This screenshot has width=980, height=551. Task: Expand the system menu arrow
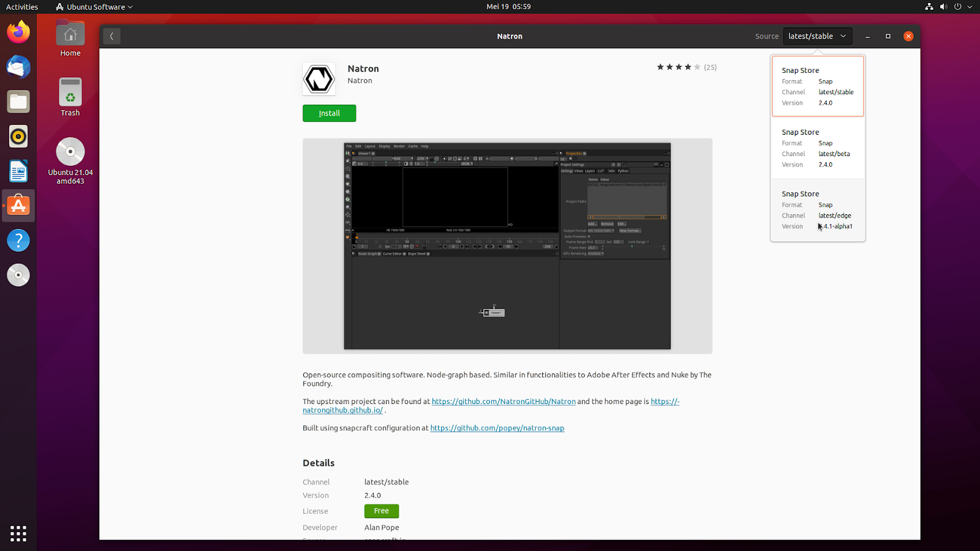tap(970, 7)
